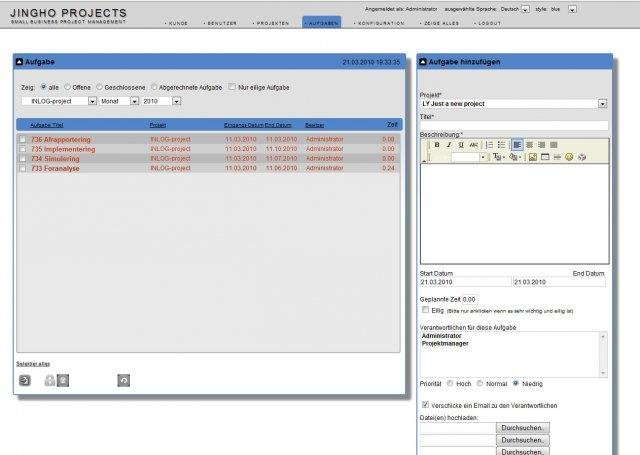640x455 pixels.
Task: Check the box for task 733 Foranalyse
Action: (22, 168)
